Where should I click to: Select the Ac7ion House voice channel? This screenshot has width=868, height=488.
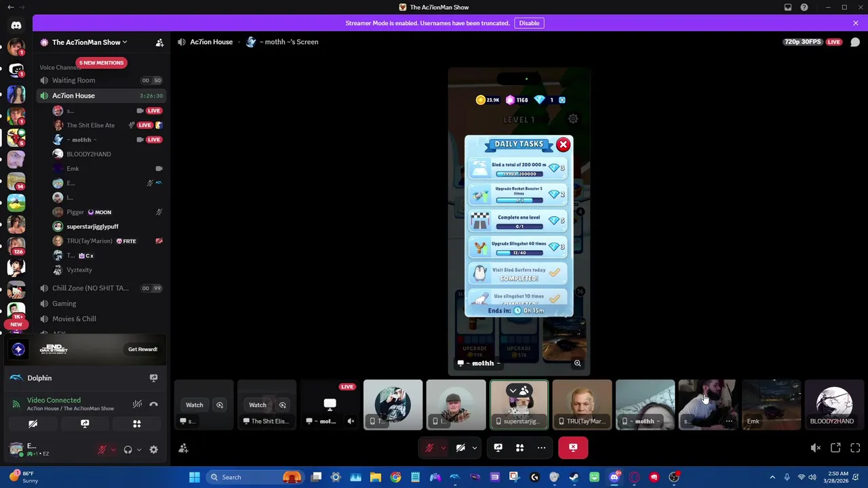pos(102,96)
